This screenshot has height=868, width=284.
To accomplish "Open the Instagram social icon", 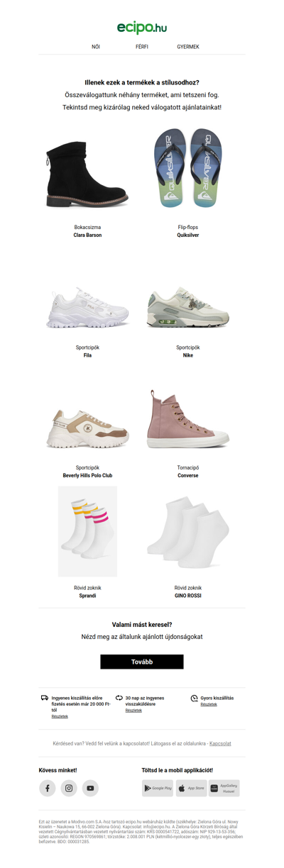I will (69, 788).
